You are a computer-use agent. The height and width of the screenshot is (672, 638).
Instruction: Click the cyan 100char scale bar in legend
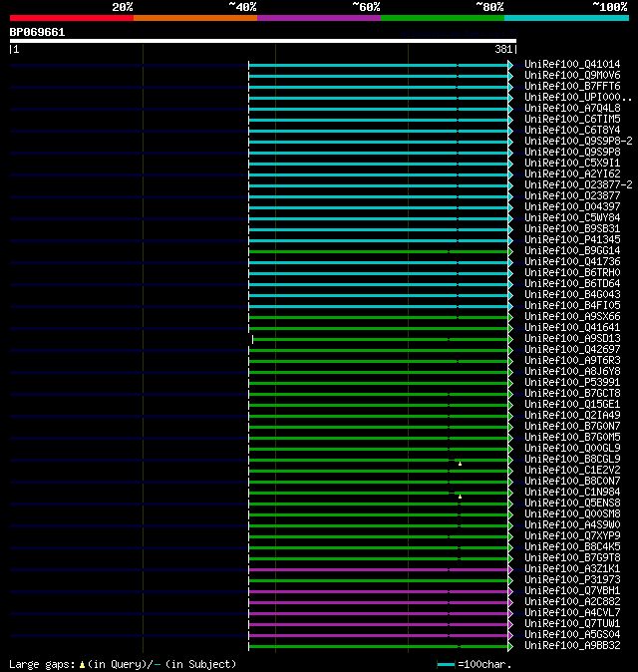click(x=446, y=665)
